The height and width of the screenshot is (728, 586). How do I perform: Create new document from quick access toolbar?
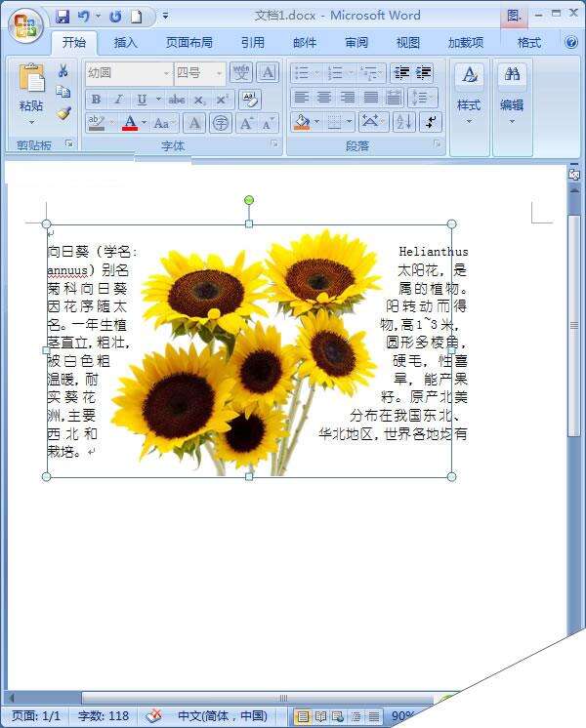tap(136, 17)
